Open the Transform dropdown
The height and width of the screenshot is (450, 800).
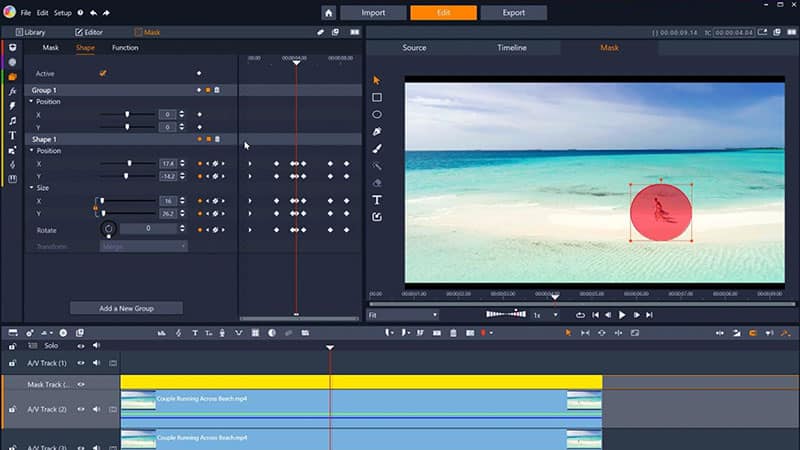[143, 246]
